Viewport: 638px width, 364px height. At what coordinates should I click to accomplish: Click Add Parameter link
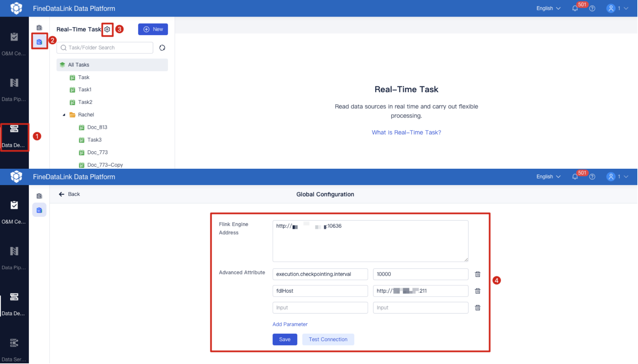(x=290, y=324)
